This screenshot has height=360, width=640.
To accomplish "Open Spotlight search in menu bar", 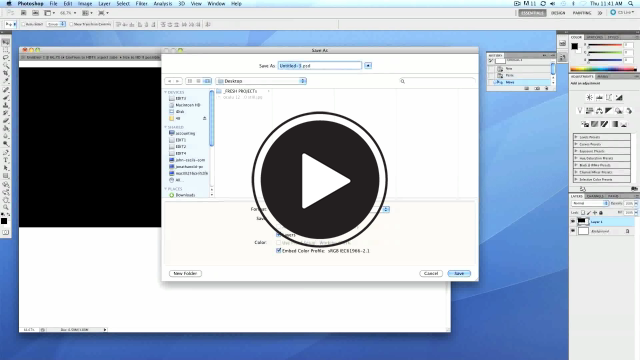I will (631, 4).
